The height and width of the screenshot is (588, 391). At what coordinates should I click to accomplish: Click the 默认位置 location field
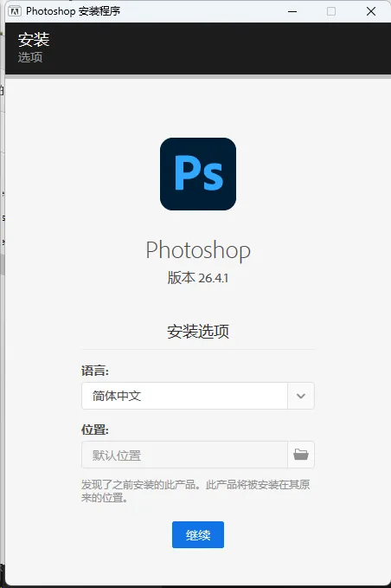tap(184, 455)
